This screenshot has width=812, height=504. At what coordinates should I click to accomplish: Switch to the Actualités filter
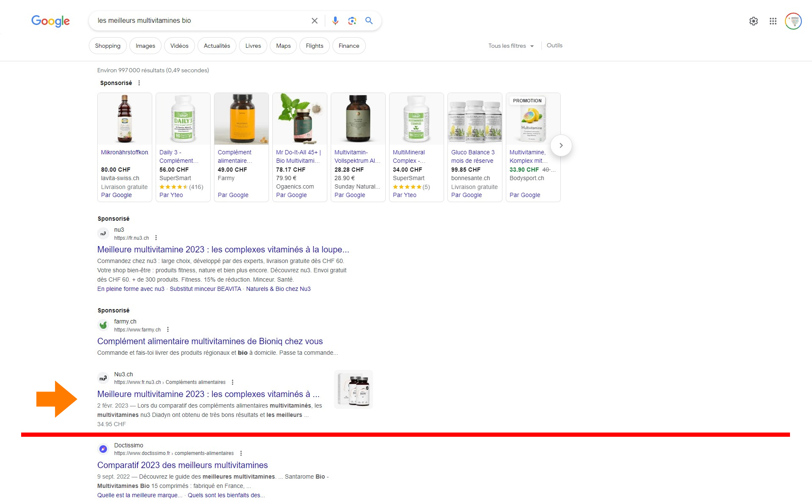pyautogui.click(x=217, y=46)
